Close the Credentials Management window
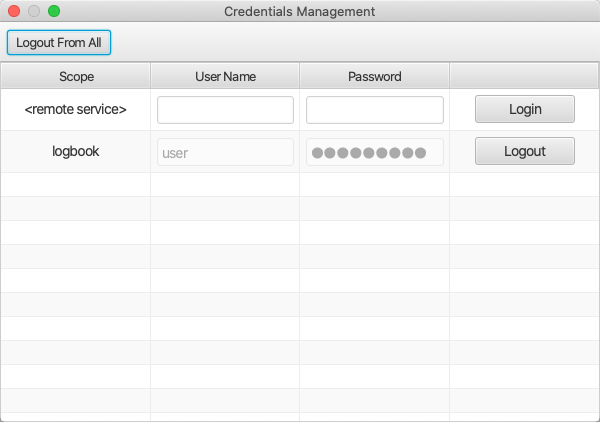 (x=14, y=12)
